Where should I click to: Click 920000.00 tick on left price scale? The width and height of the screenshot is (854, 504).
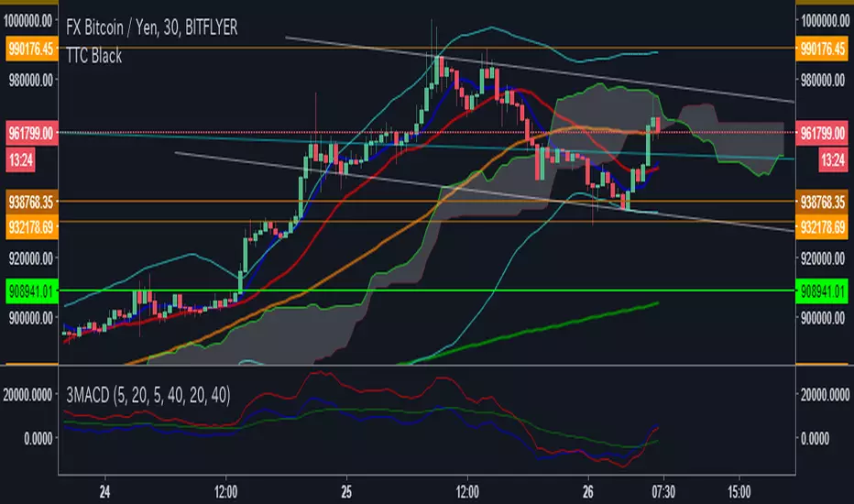coord(31,258)
